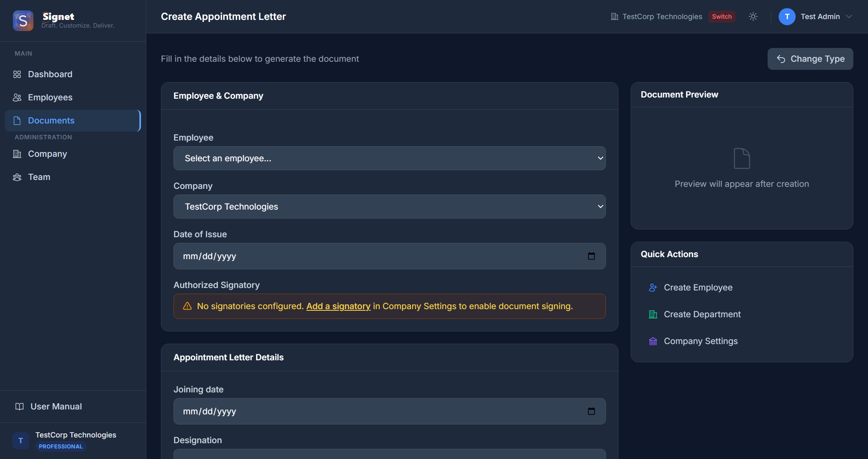The height and width of the screenshot is (459, 868).
Task: Click into the Designation input field
Action: pos(389,454)
